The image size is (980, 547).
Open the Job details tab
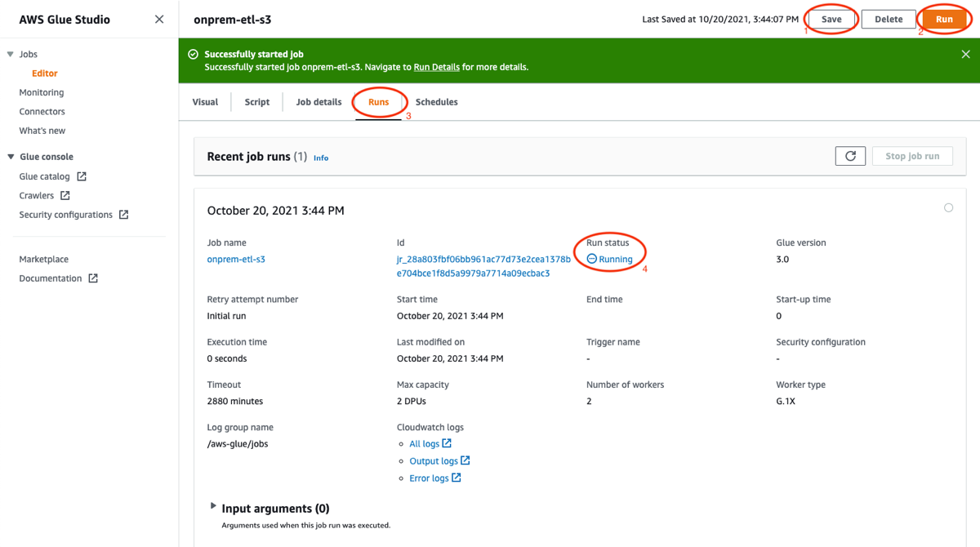(318, 102)
